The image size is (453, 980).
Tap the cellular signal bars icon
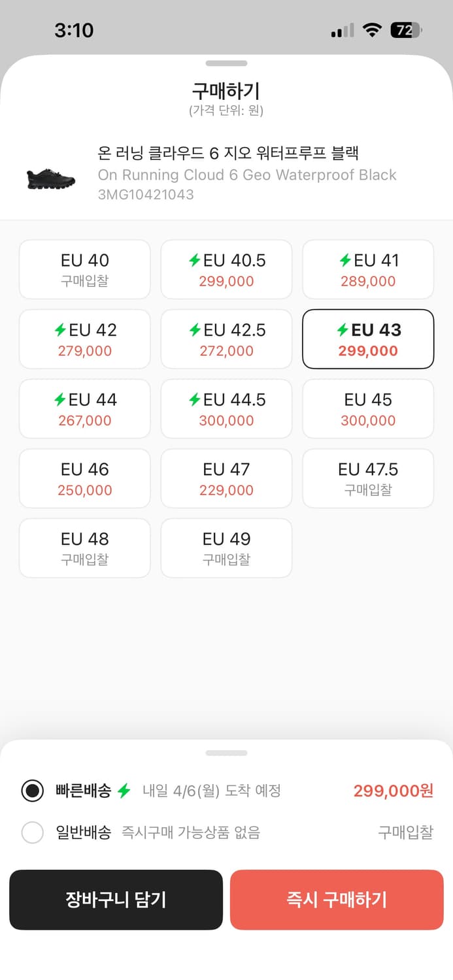pos(342,30)
